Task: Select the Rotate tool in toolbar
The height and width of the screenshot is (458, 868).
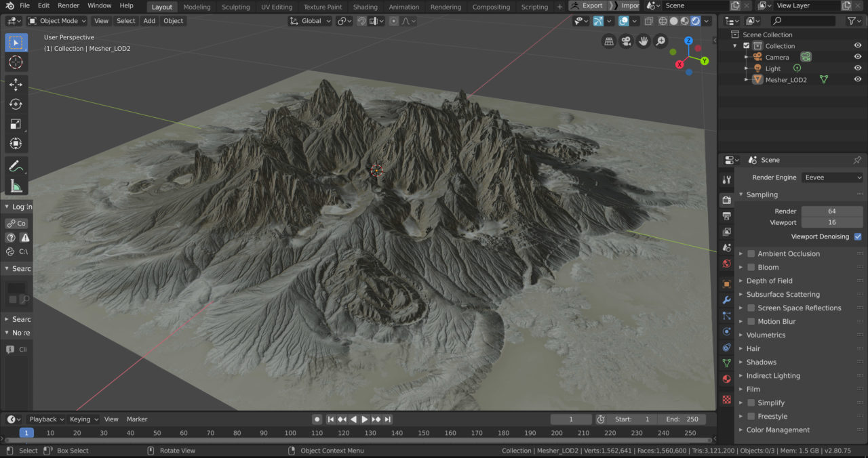Action: point(16,104)
